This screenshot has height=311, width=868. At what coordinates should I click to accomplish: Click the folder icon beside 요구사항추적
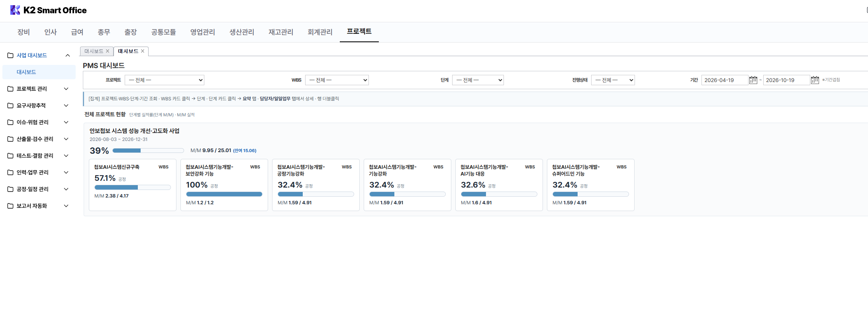(x=10, y=106)
